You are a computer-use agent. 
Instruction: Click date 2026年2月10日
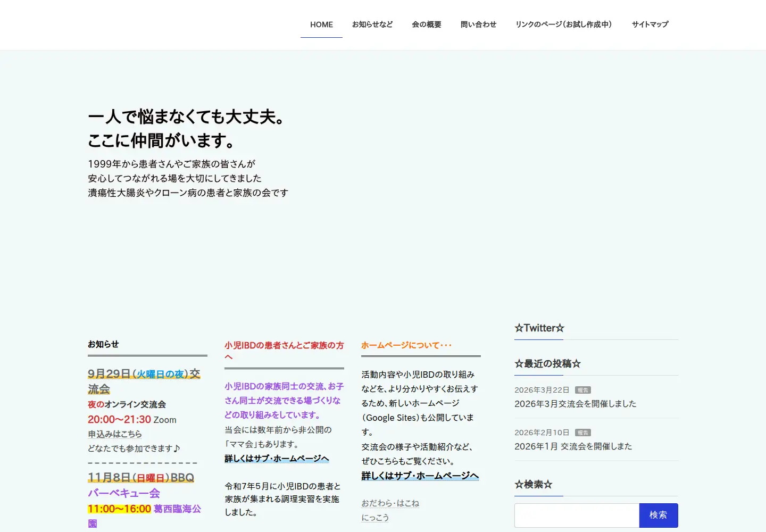542,433
